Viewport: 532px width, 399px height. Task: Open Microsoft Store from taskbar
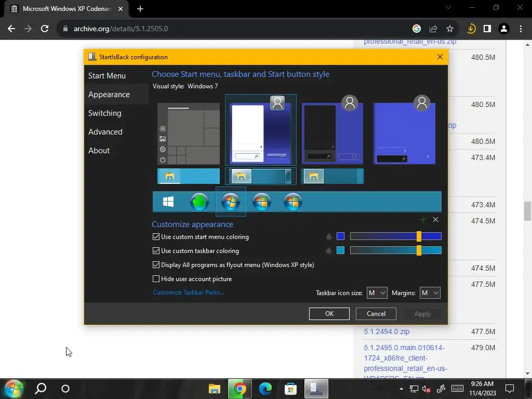point(291,389)
